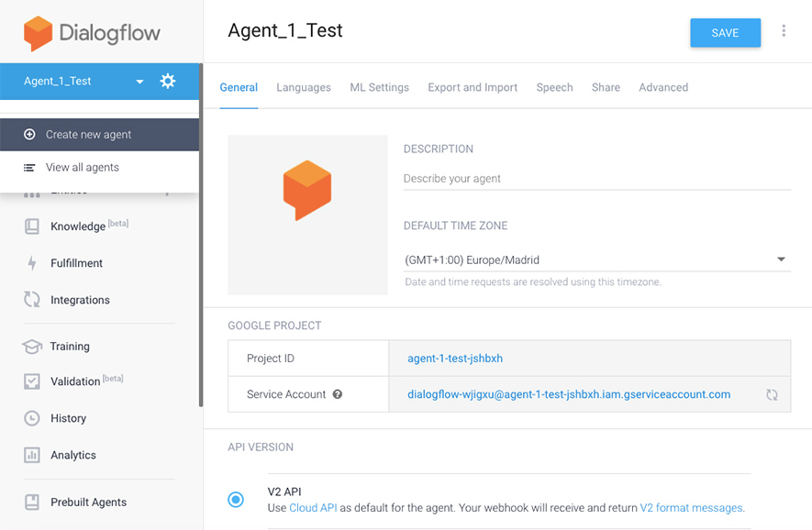
Task: Click the list icon beside View all agents
Action: pyautogui.click(x=29, y=167)
